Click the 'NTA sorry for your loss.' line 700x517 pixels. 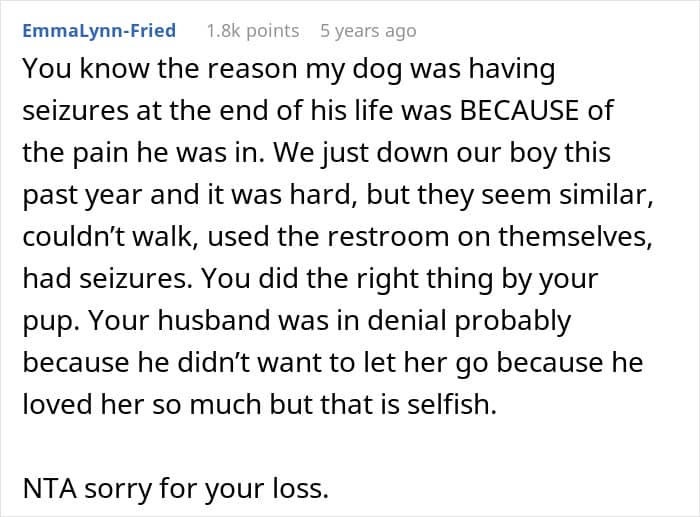tap(175, 488)
